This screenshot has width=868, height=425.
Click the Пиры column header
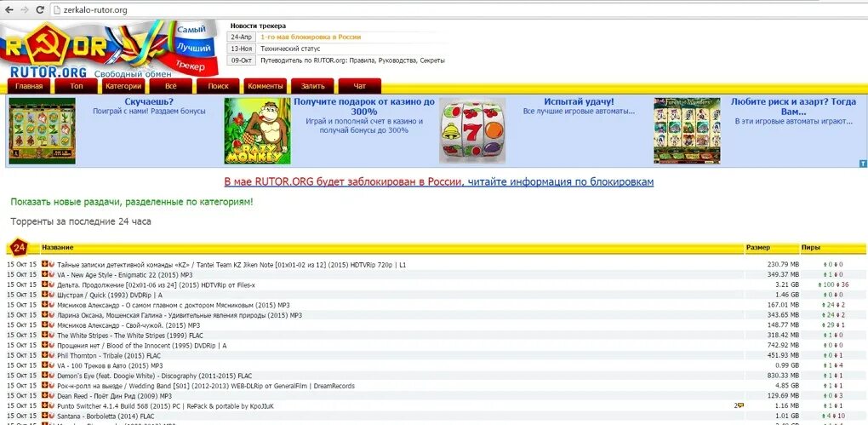(x=810, y=247)
